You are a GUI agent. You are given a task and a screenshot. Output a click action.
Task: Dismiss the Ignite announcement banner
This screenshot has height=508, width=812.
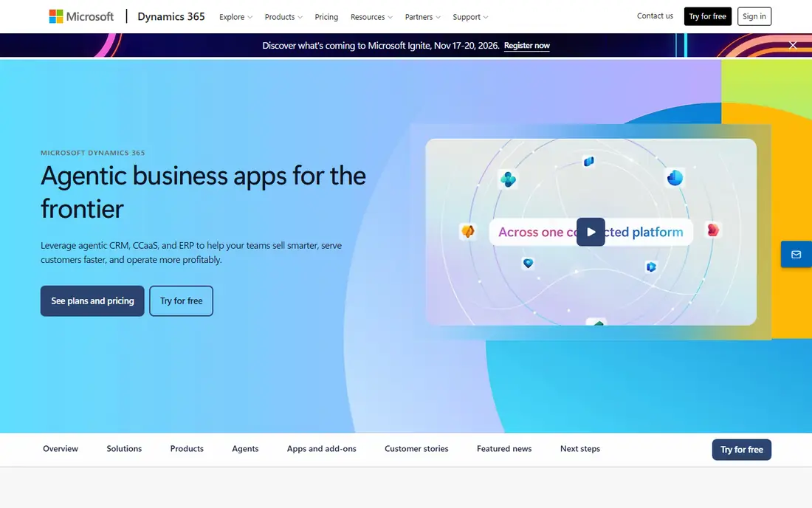tap(792, 45)
